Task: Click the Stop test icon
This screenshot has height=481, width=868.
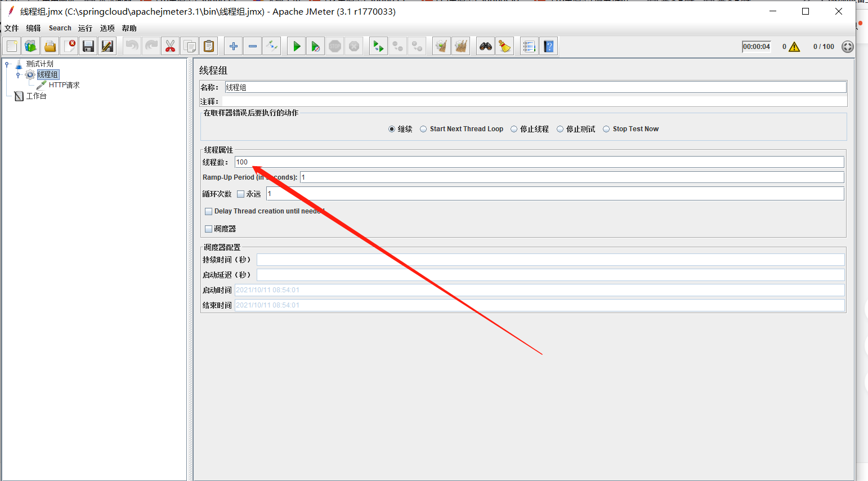Action: tap(335, 46)
